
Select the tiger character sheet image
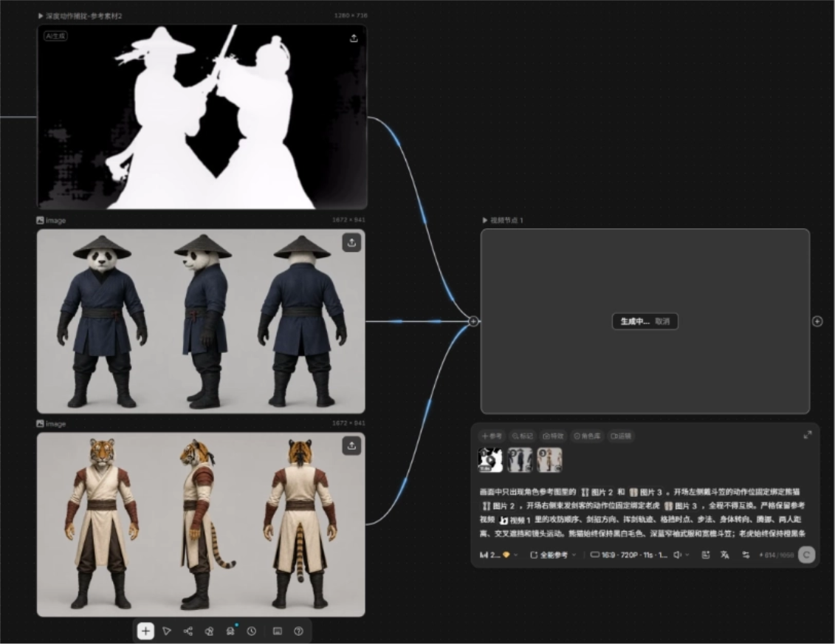pyautogui.click(x=201, y=524)
